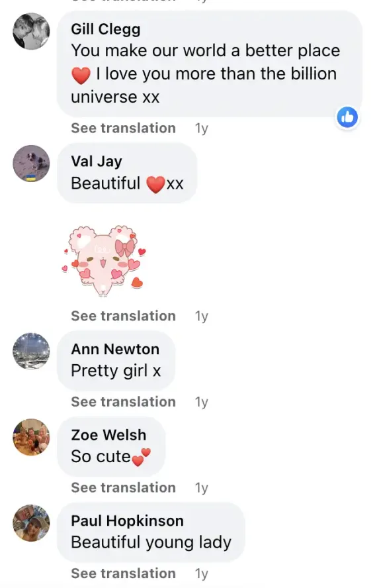Open Paul Hopkinson's profile avatar
The height and width of the screenshot is (588, 381).
click(x=31, y=522)
